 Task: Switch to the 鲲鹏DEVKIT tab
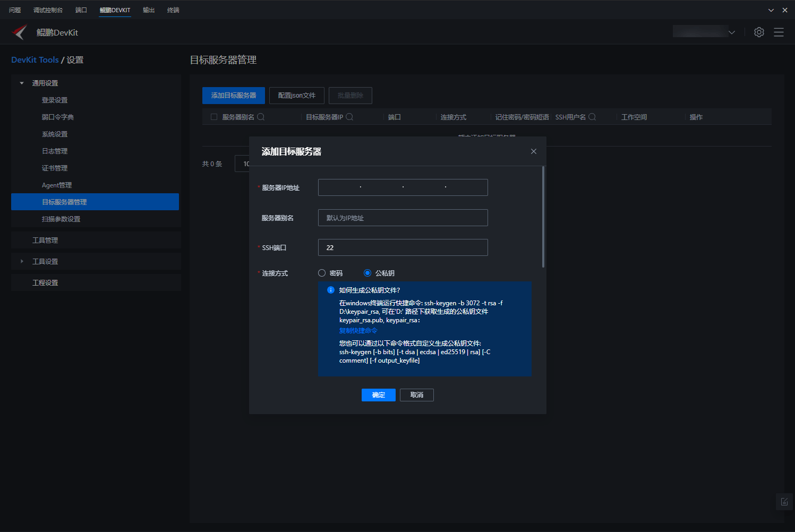[x=115, y=10]
